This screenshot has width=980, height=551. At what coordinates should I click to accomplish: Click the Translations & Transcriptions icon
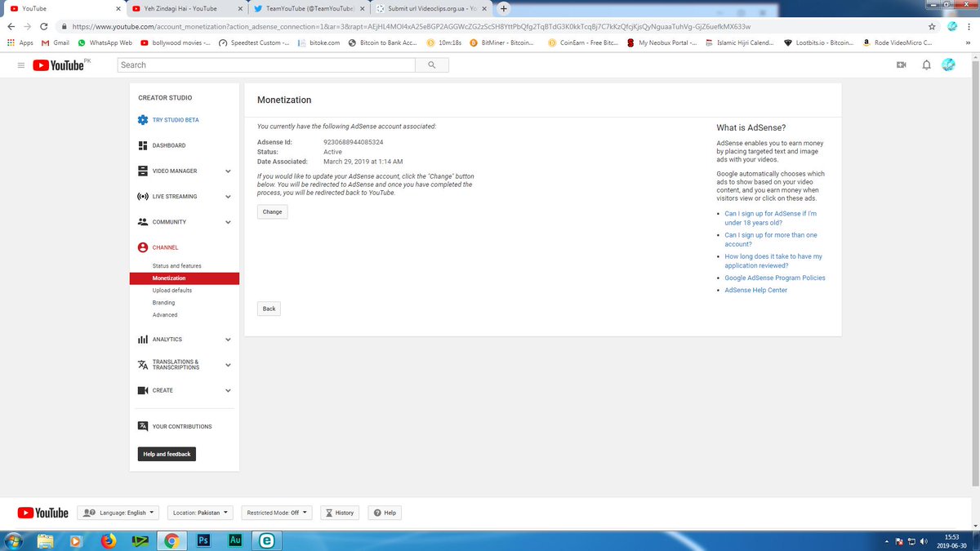pos(143,365)
